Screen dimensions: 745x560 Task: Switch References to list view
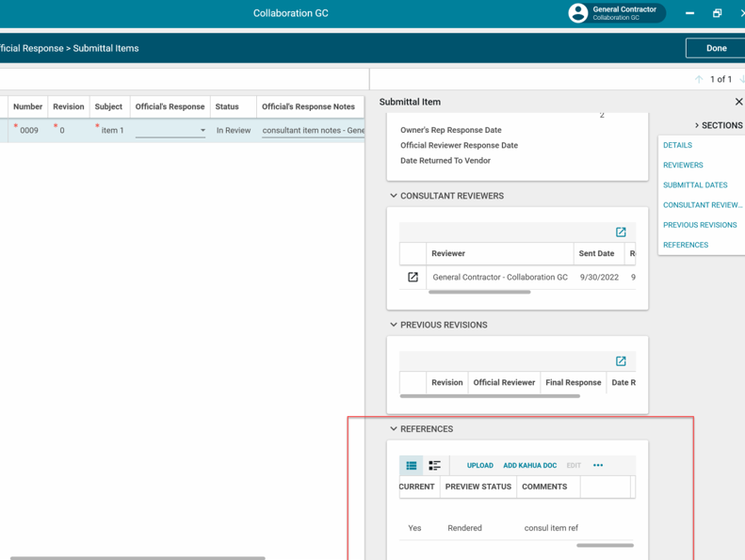coord(412,465)
